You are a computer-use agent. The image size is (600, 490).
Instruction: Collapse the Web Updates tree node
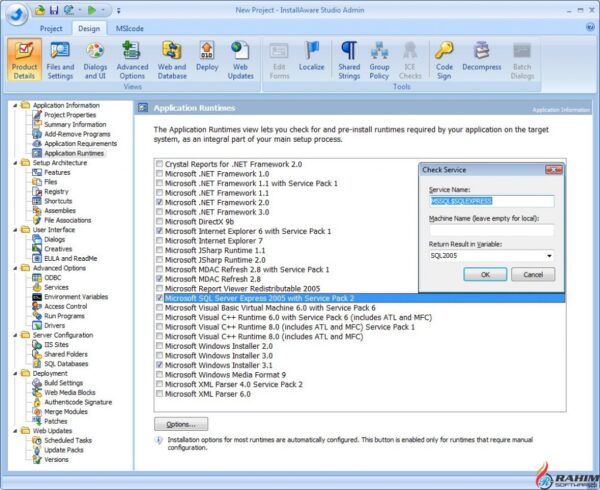coord(15,431)
